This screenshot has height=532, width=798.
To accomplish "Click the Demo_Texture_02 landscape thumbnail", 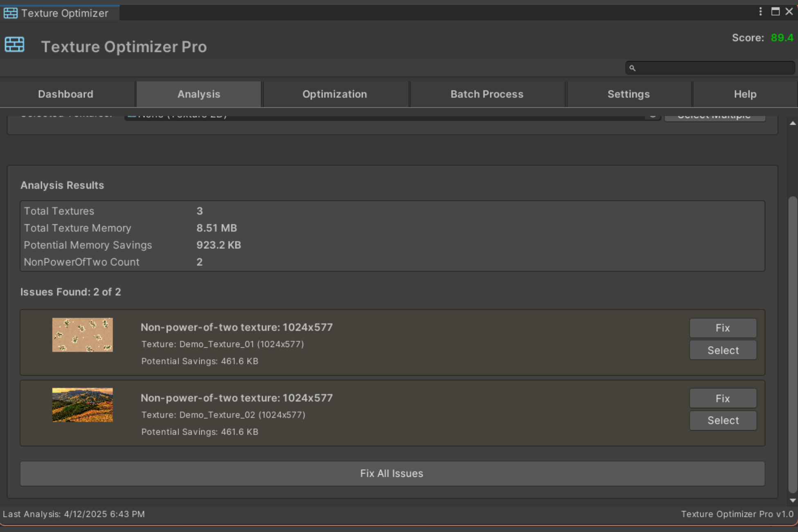I will [82, 405].
